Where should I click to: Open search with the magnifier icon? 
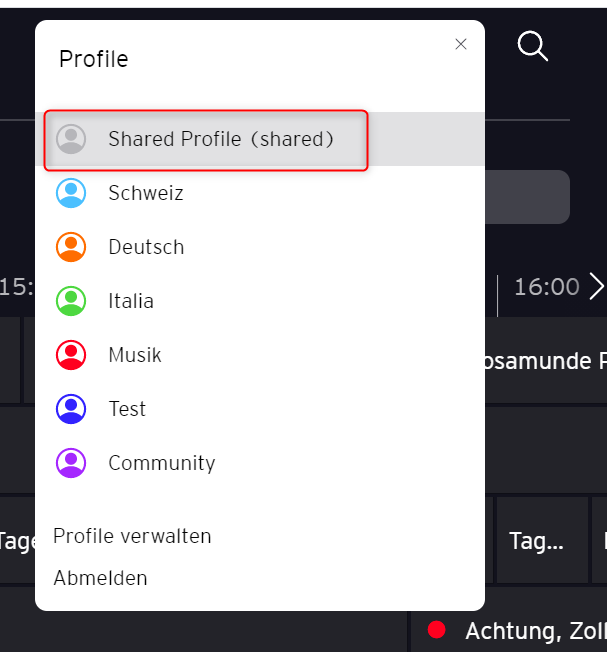[x=532, y=45]
